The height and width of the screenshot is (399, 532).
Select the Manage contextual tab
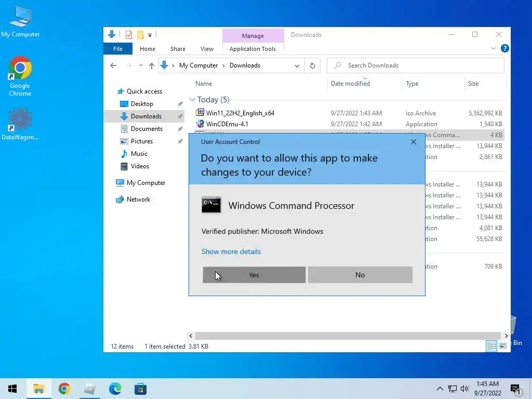coord(253,36)
